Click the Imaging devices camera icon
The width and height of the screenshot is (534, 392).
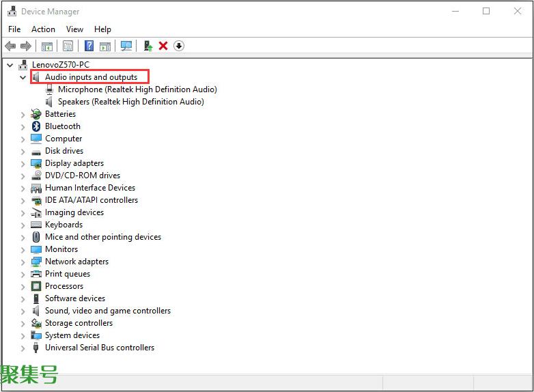36,213
